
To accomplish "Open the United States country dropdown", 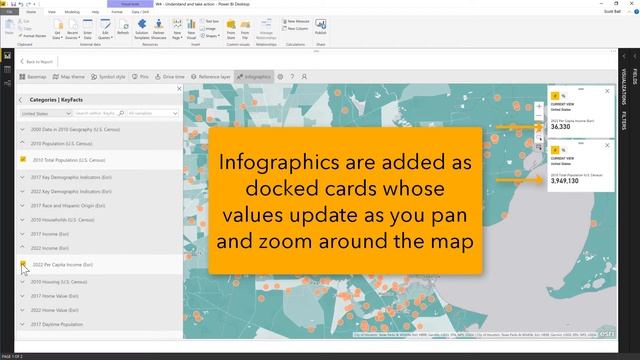I will pos(46,113).
